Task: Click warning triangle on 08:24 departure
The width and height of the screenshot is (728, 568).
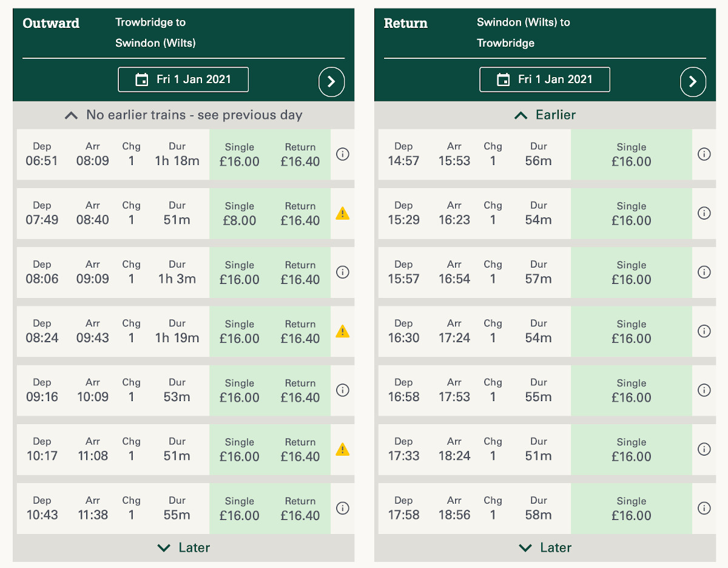Action: coord(343,331)
